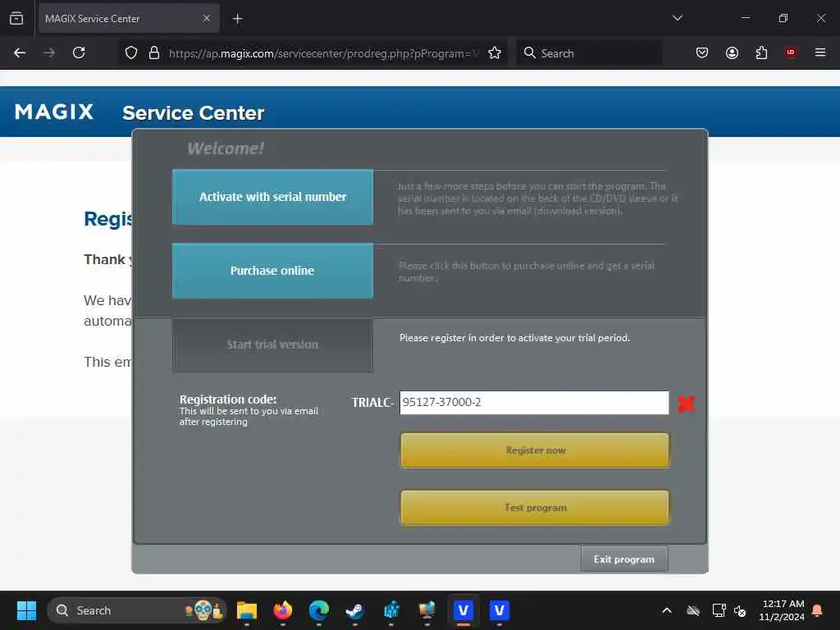
Task: Click the Service Center heading
Action: pyautogui.click(x=194, y=112)
